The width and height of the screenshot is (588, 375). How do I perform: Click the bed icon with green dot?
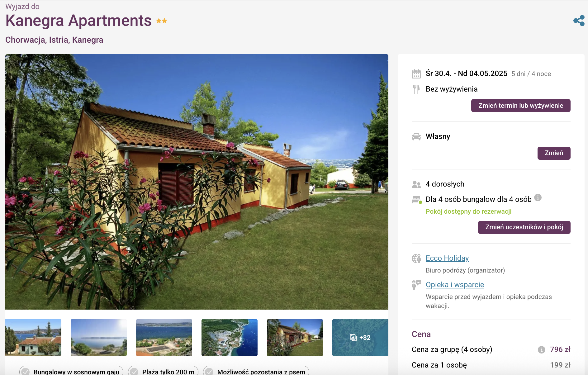pyautogui.click(x=417, y=200)
